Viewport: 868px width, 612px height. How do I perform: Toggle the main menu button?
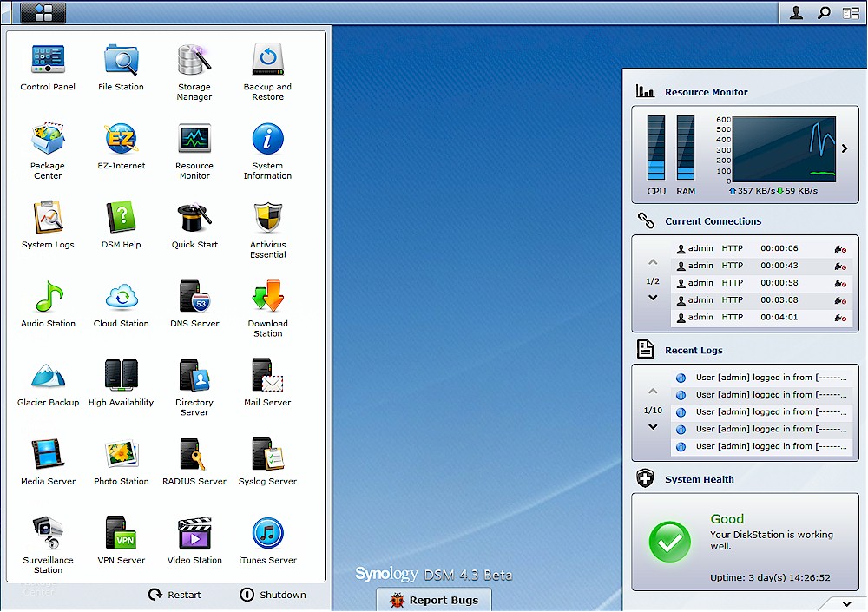(43, 13)
